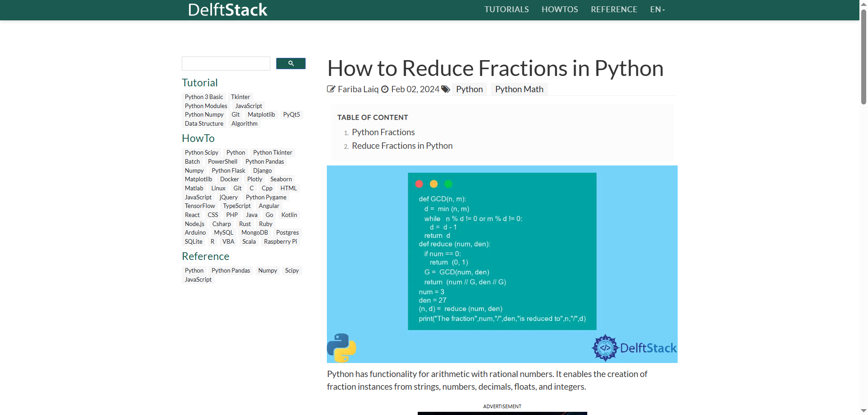
Task: Click the DelftStack site logo in the header
Action: 227,10
